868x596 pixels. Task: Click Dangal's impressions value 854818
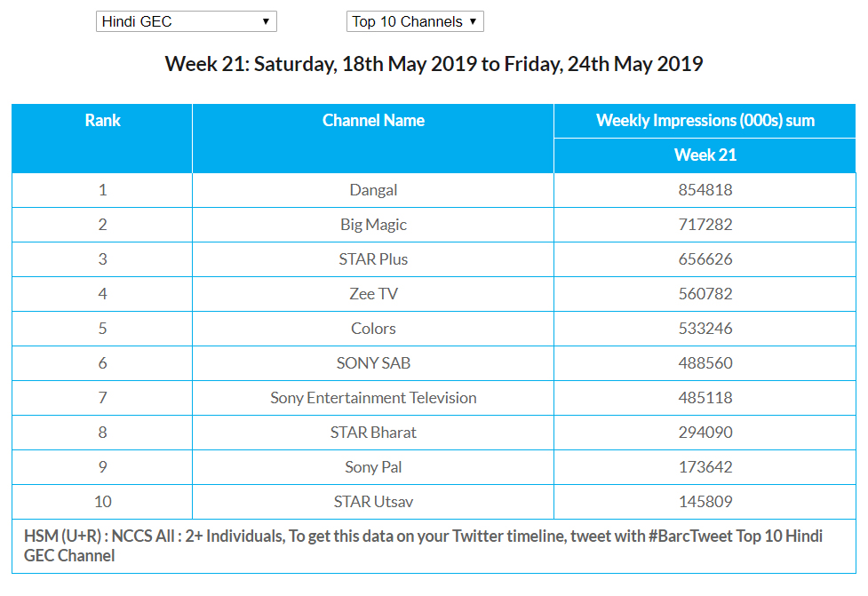705,190
